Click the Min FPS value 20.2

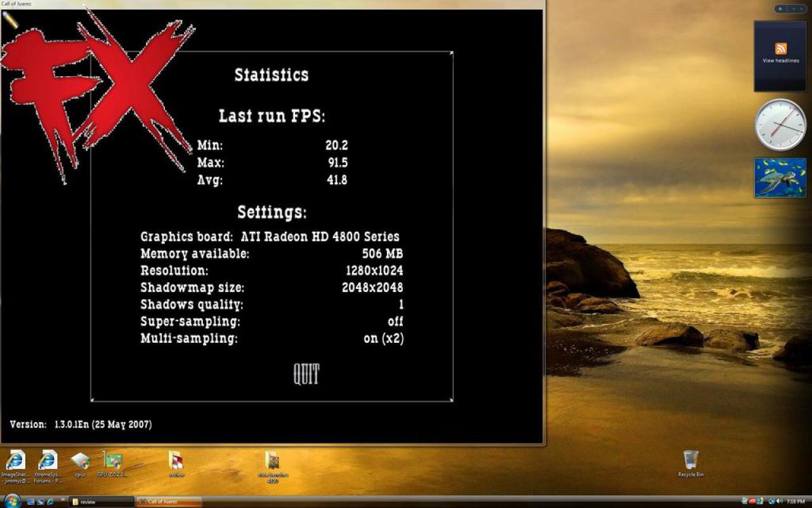point(337,145)
